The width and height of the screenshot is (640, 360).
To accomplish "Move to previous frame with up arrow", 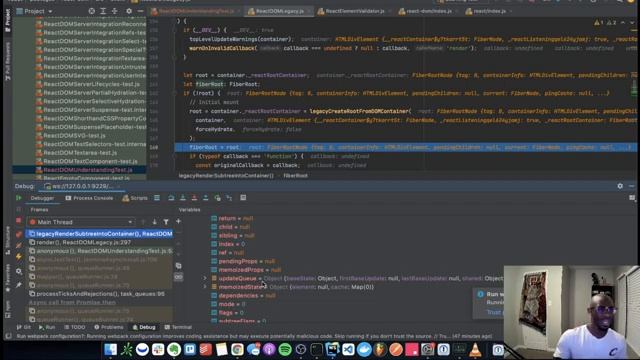I will coord(143,222).
